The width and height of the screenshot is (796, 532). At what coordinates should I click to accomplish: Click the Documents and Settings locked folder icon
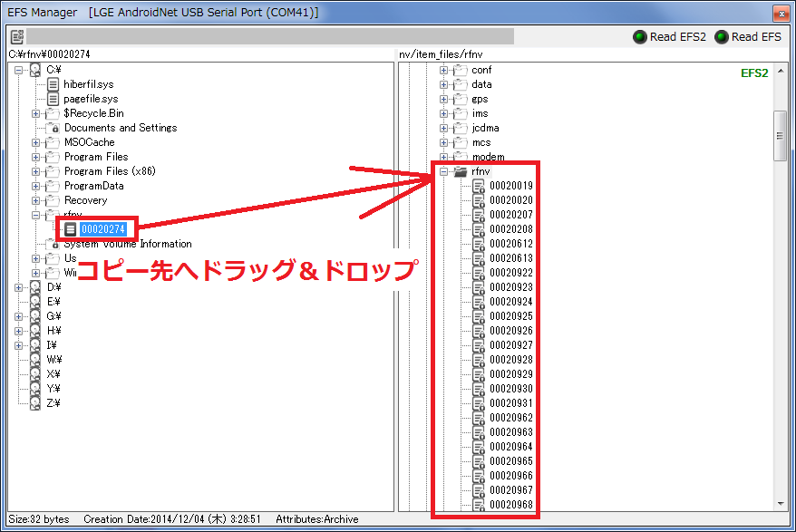tap(54, 127)
